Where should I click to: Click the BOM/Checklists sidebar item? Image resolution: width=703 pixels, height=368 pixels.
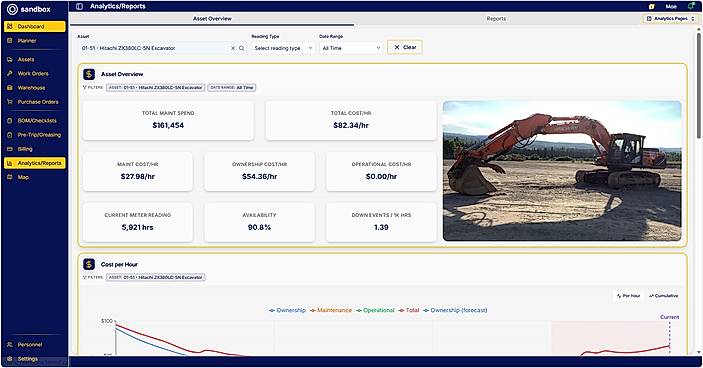[x=35, y=121]
